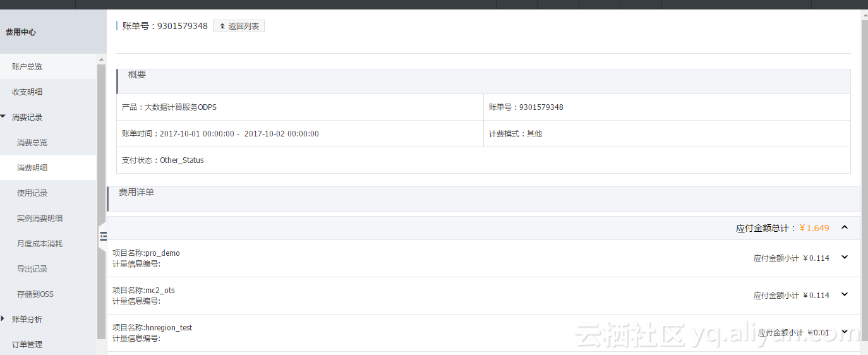Click 项目名称:pro_demo text

146,253
